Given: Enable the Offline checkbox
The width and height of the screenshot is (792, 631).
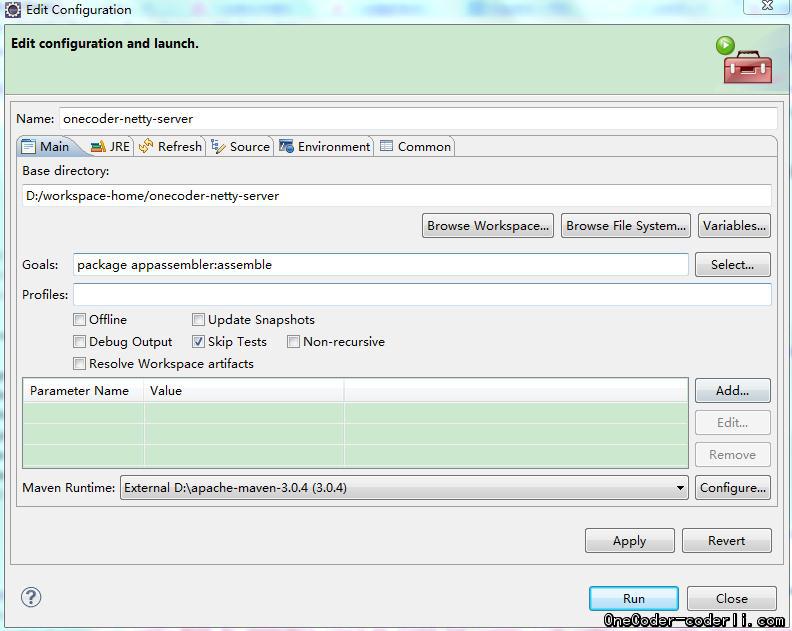Looking at the screenshot, I should [80, 320].
